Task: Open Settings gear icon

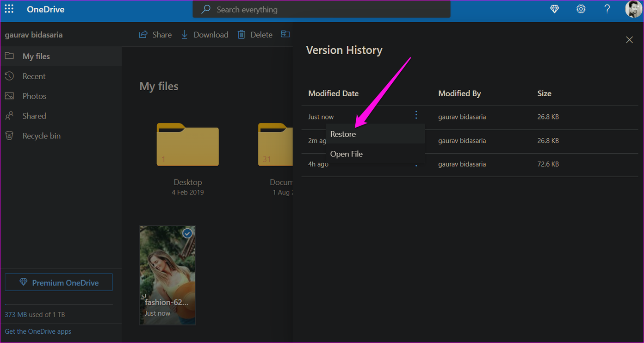Action: pos(581,9)
